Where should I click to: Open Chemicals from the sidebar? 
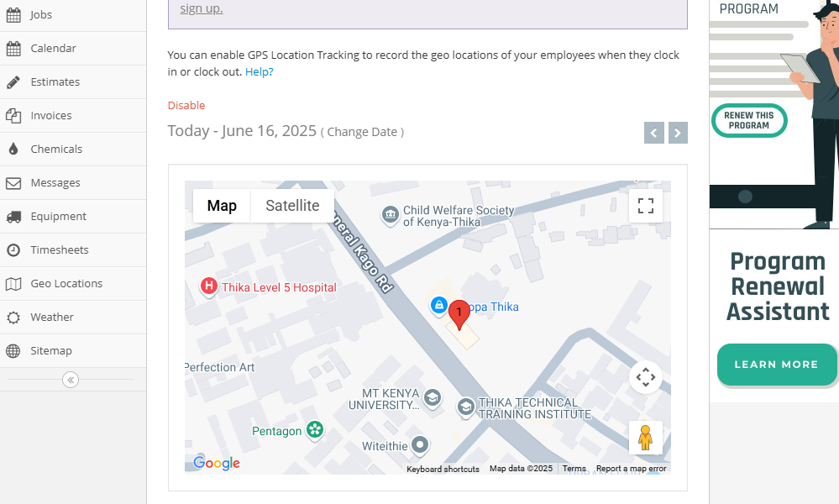73,150
